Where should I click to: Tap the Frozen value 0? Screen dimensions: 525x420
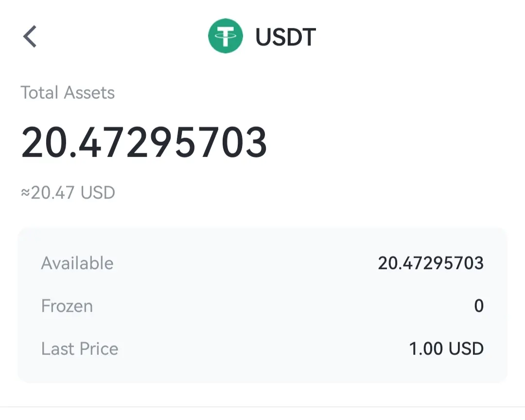[479, 306]
